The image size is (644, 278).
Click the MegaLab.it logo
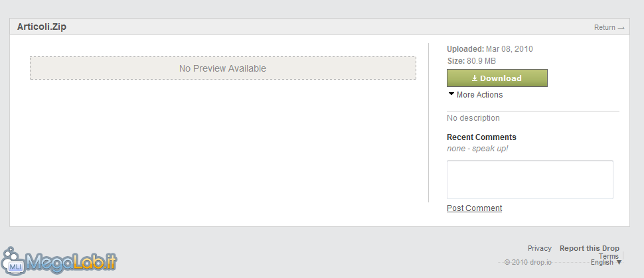(x=60, y=261)
